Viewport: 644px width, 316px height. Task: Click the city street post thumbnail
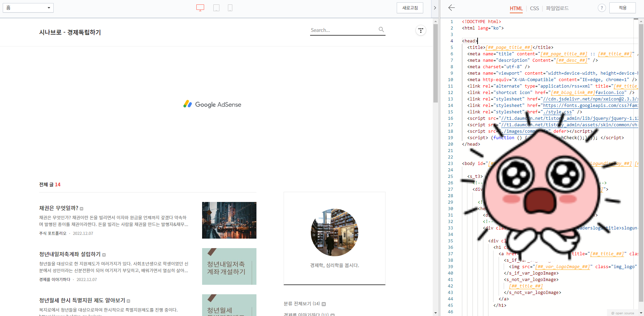[x=229, y=220]
